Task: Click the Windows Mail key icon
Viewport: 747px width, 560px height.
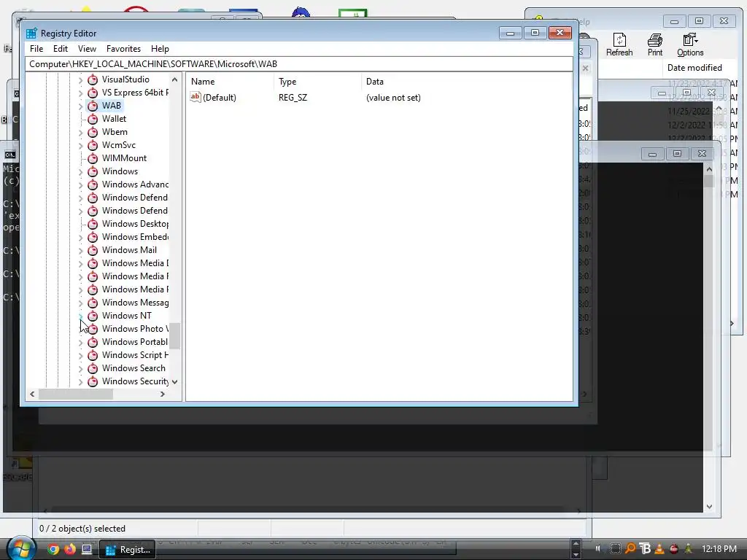Action: (x=93, y=250)
